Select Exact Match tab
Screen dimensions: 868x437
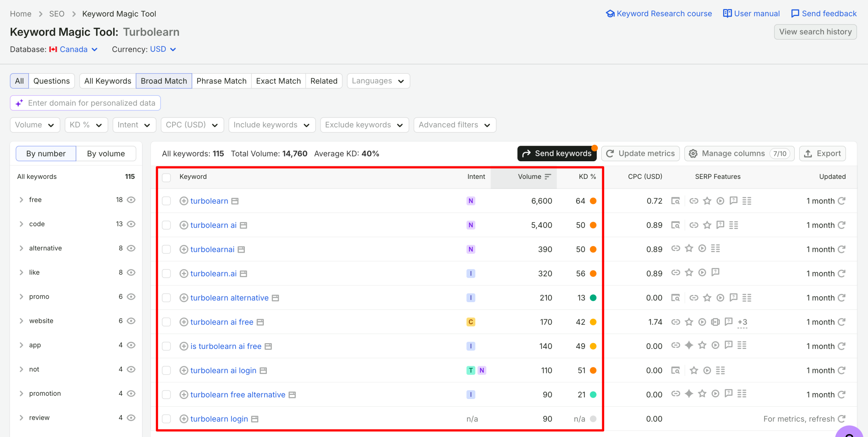(x=278, y=81)
